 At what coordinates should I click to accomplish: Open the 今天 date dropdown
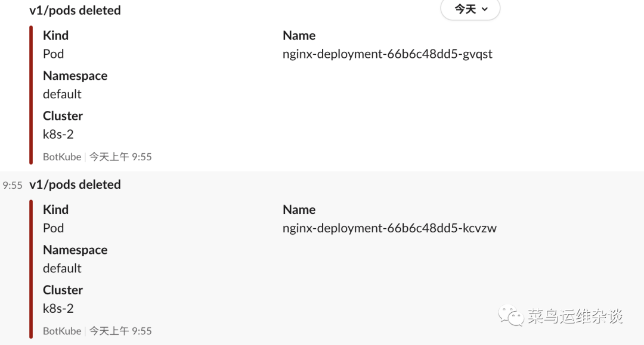click(470, 10)
